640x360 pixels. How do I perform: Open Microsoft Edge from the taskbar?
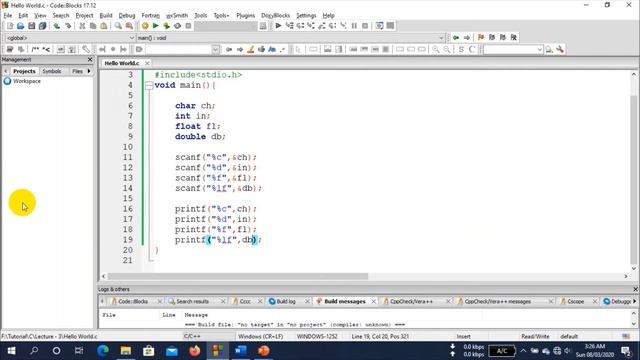103,351
